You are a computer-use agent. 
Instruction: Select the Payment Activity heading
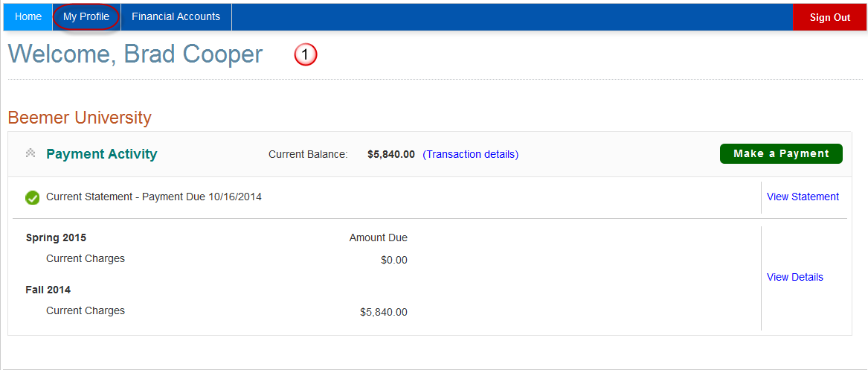(102, 154)
